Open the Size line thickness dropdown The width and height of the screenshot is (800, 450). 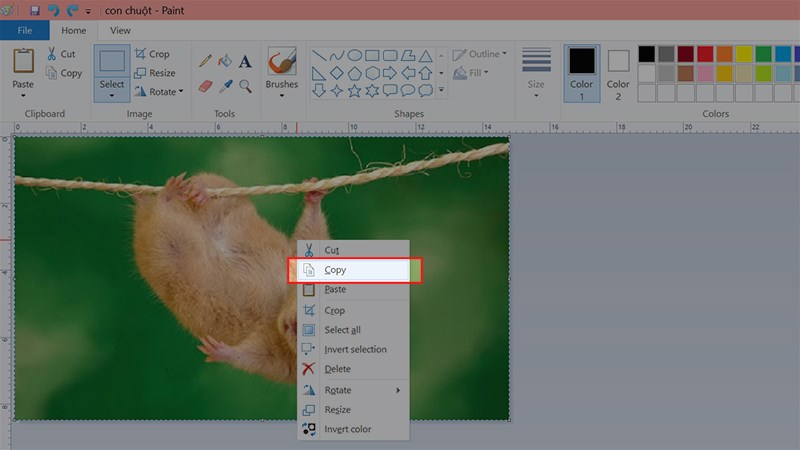tap(536, 73)
